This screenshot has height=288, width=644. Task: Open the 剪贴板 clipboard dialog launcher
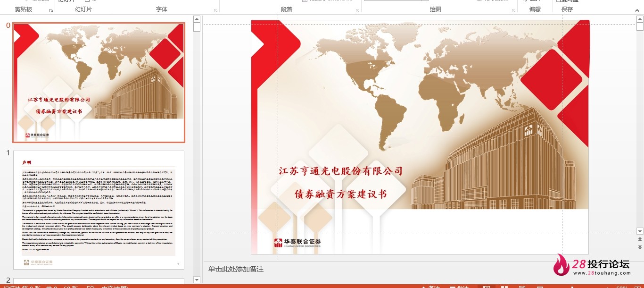pos(51,10)
